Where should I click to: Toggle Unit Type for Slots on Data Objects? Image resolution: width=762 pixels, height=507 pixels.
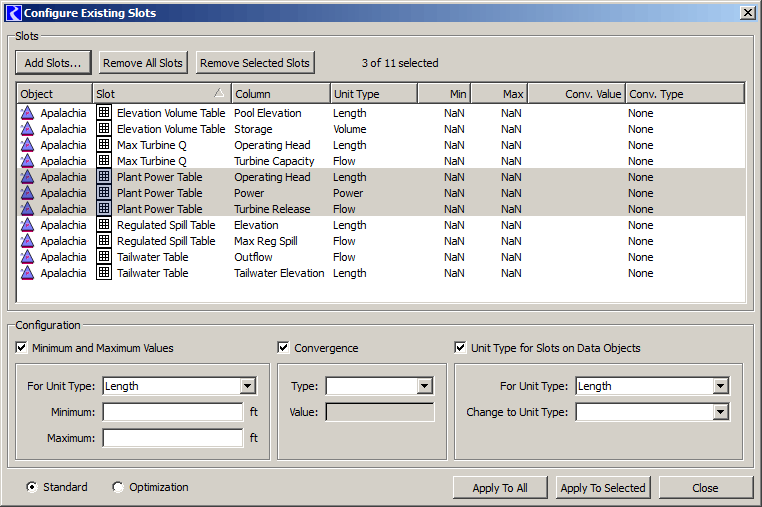click(460, 348)
